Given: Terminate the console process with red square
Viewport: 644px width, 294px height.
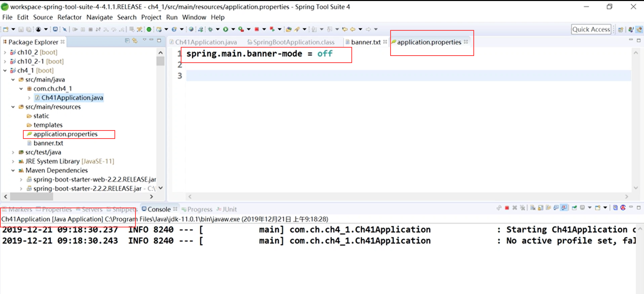Looking at the screenshot, I should (507, 208).
